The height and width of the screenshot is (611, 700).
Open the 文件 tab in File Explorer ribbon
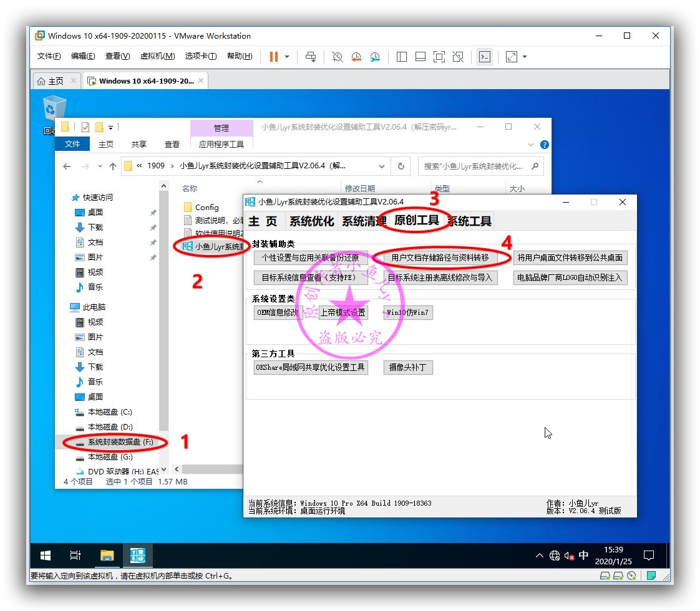(x=72, y=143)
